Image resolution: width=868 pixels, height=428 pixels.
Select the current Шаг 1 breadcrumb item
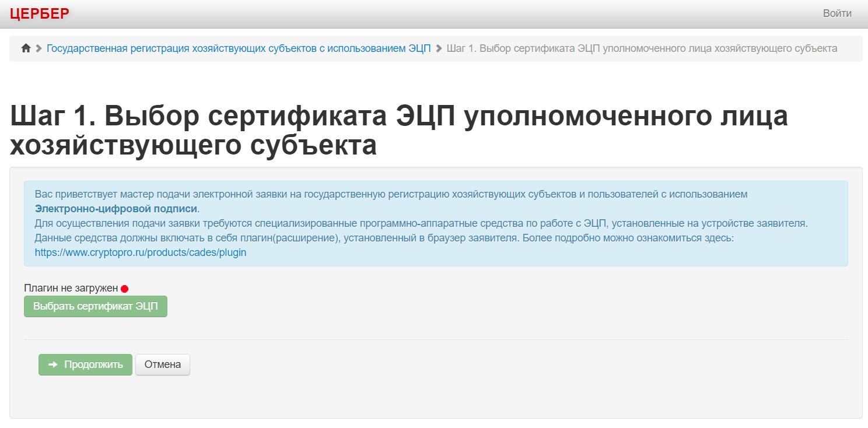(x=642, y=48)
